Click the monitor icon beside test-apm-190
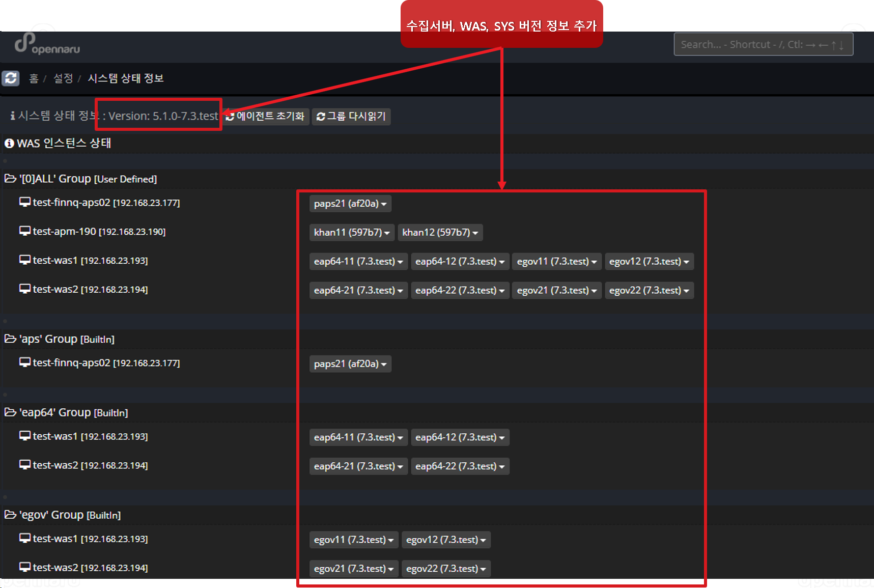Image resolution: width=874 pixels, height=588 pixels. click(24, 230)
